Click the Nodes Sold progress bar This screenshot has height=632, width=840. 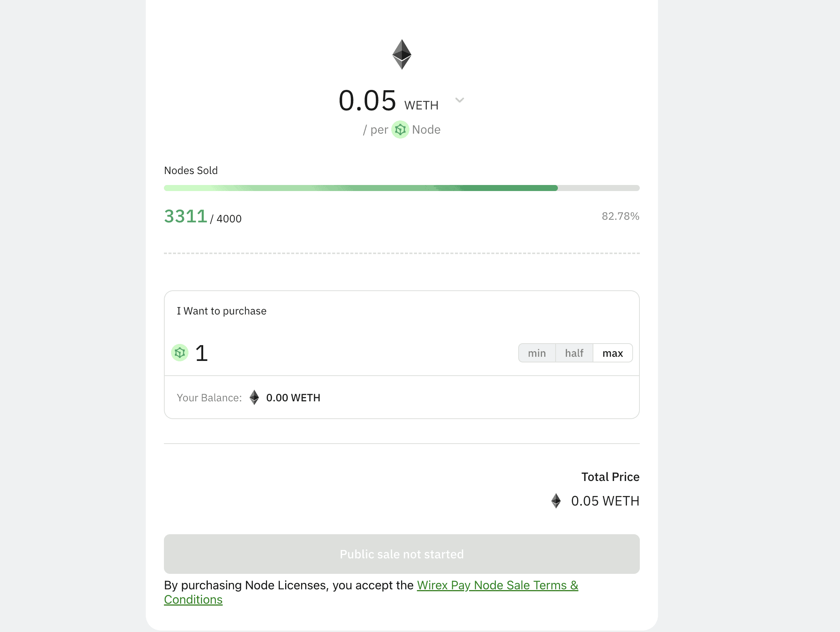(401, 188)
